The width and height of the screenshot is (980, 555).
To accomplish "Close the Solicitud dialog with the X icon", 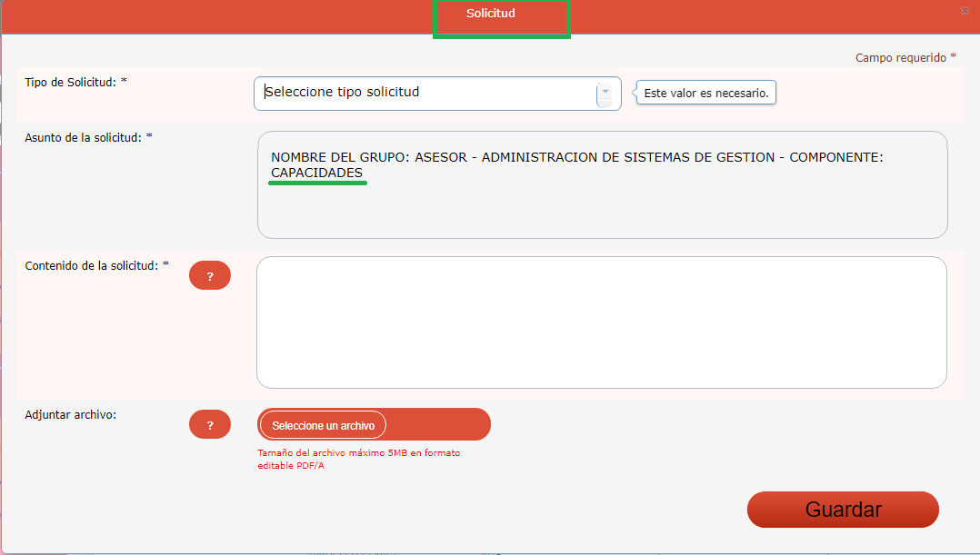I will click(965, 11).
